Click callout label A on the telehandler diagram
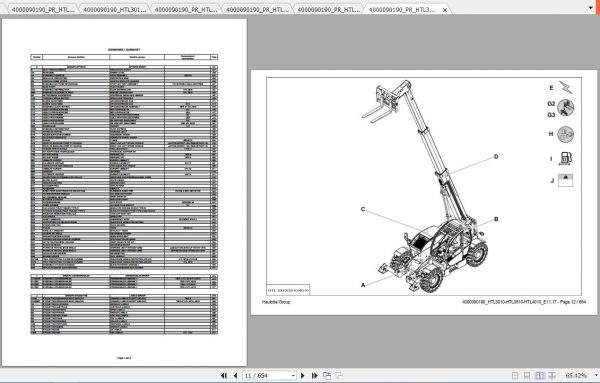Screen dimensions: 600x383 point(363,285)
